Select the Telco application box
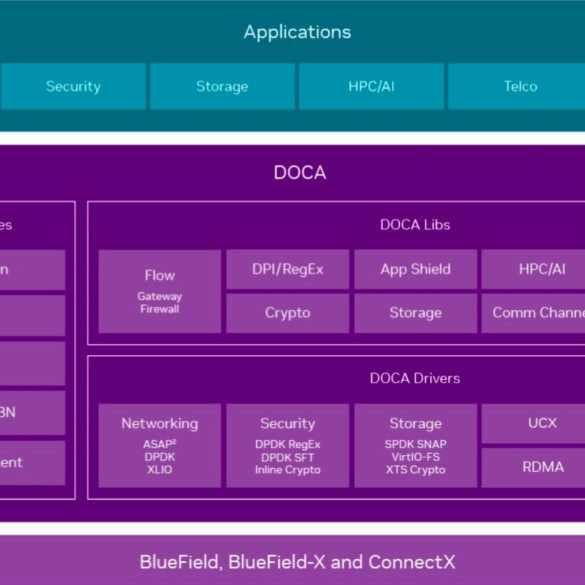 coord(517,86)
